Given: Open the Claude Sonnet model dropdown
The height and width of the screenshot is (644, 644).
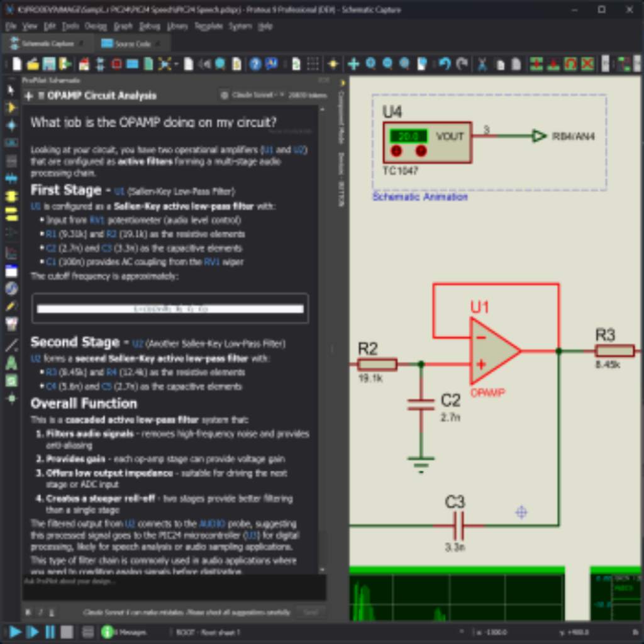Looking at the screenshot, I should coord(253,95).
